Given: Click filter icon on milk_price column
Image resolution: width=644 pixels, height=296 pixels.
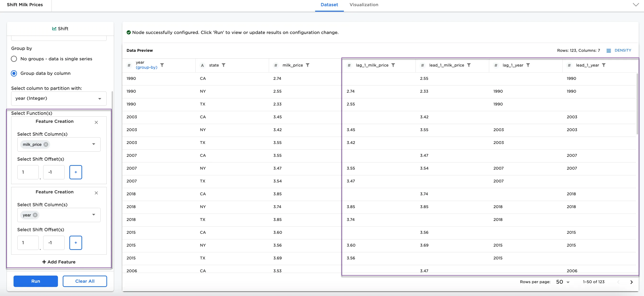Looking at the screenshot, I should pyautogui.click(x=308, y=65).
